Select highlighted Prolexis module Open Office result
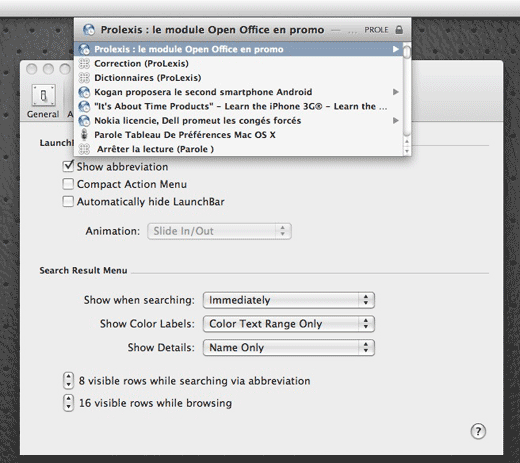 click(x=238, y=49)
